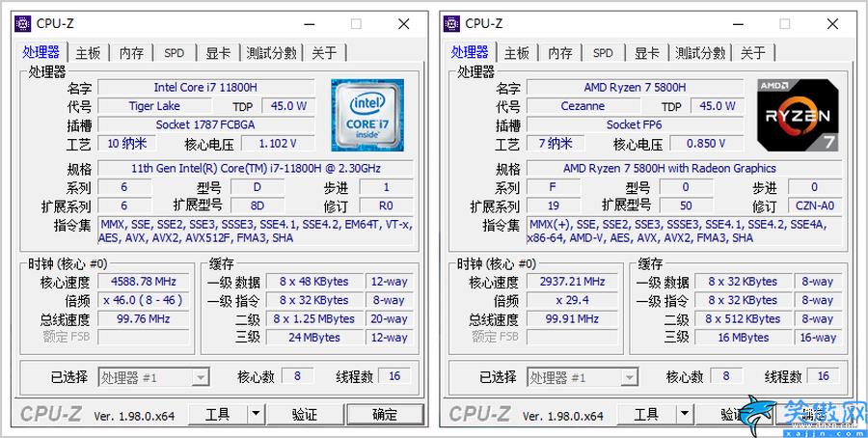868x438 pixels.
Task: Click the L2 associativity value 20-way
Action: coord(390,319)
